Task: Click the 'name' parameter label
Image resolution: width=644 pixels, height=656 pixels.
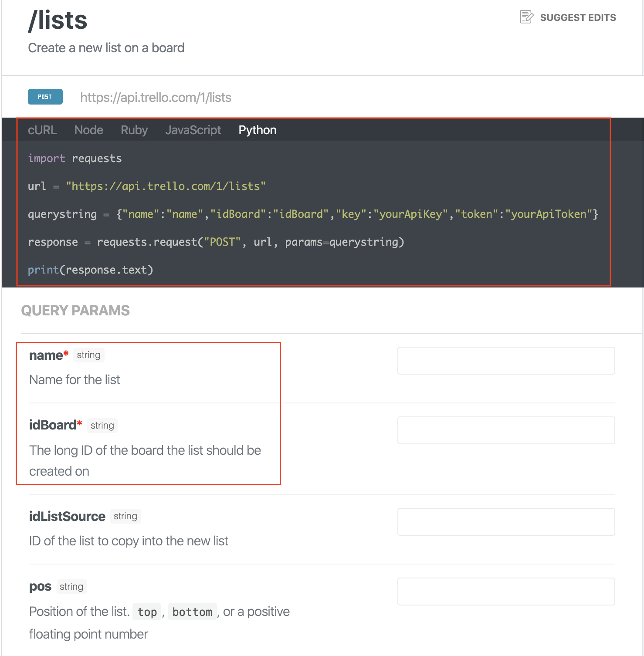Action: [46, 355]
